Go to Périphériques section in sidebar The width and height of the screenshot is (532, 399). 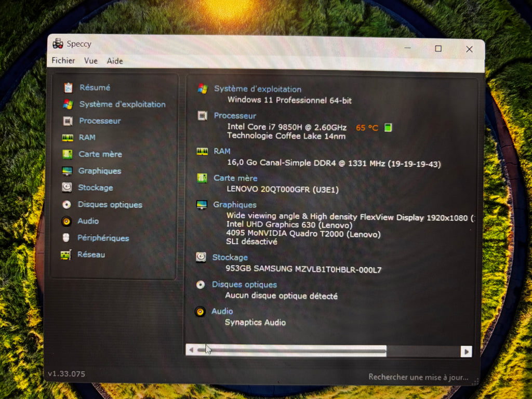pos(103,238)
